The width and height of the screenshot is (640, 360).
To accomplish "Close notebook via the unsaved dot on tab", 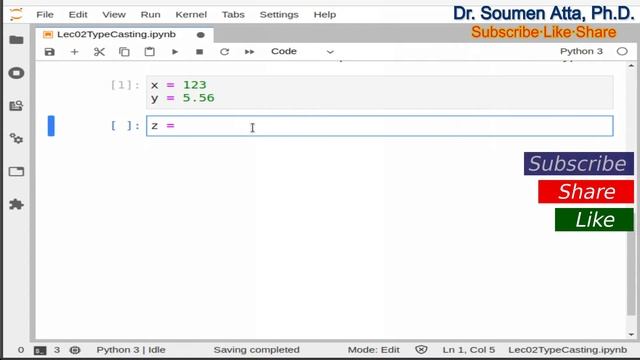I will (200, 35).
